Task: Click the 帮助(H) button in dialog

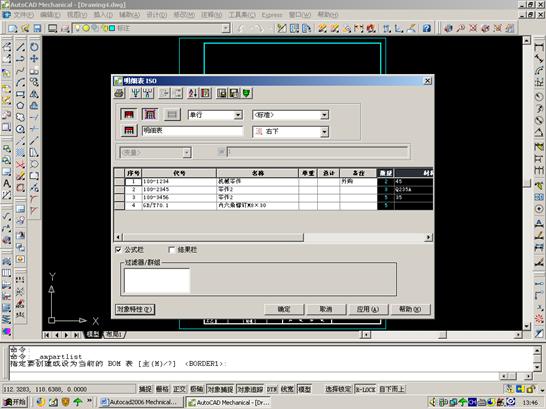Action: point(410,309)
